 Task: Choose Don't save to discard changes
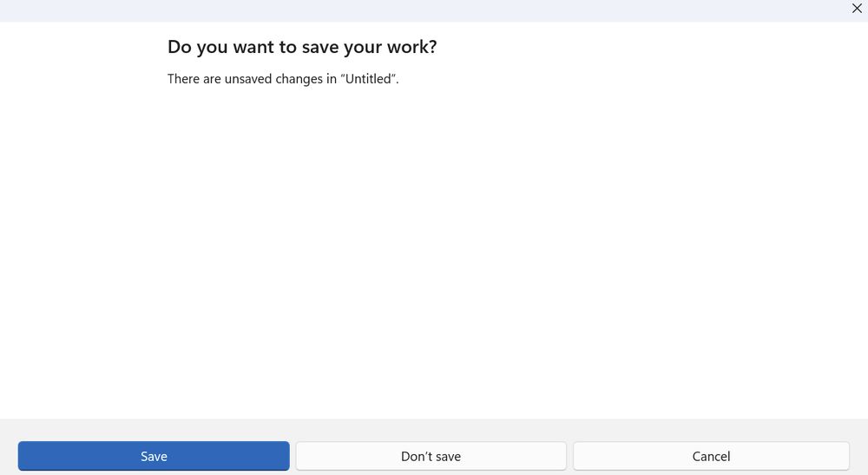pos(431,456)
